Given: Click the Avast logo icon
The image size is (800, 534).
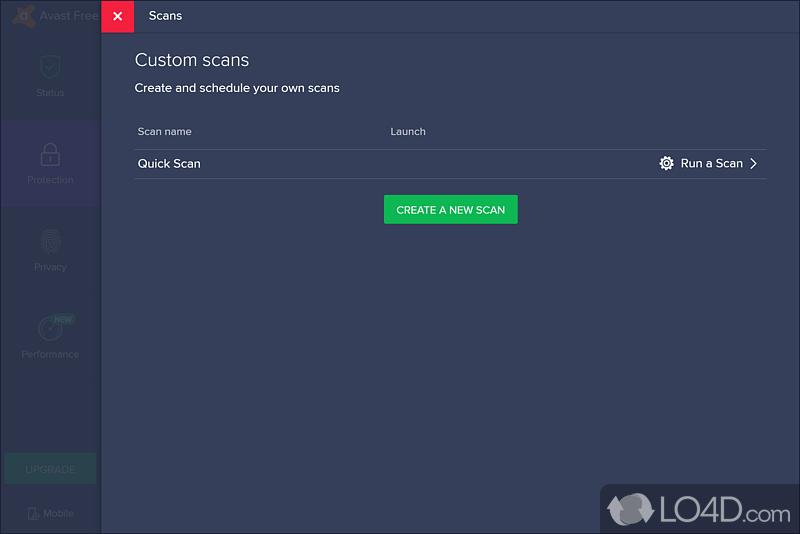Looking at the screenshot, I should click(24, 16).
